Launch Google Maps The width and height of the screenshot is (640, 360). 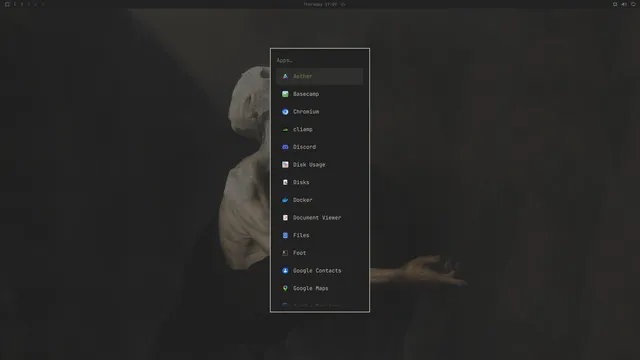[319, 288]
